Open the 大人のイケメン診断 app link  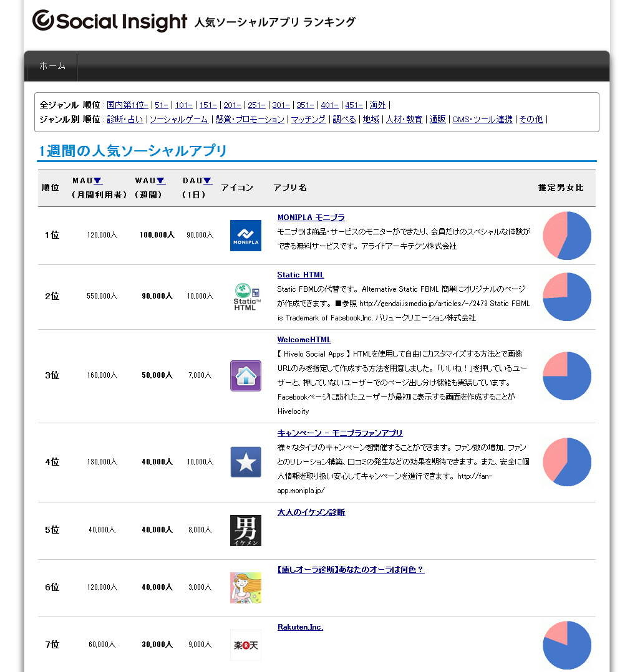311,512
